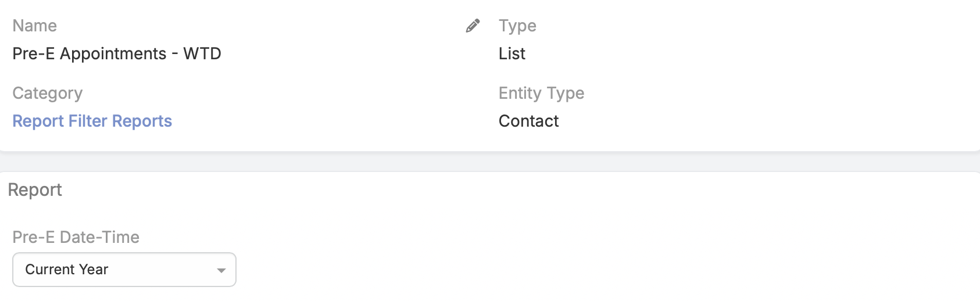This screenshot has width=980, height=301.
Task: Click the report name 'Pre-E Appointments - WTD'
Action: (x=117, y=53)
